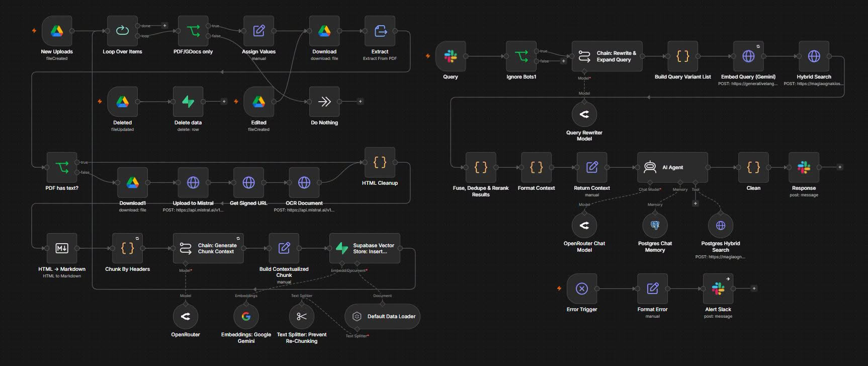Click the PDF/GDocs only switch node
Image resolution: width=868 pixels, height=366 pixels.
pos(193,31)
